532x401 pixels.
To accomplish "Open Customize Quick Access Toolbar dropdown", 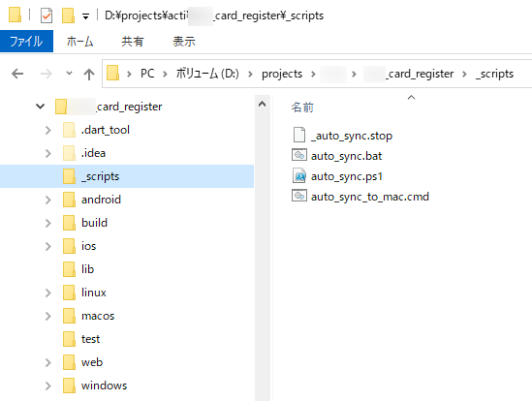I will tap(86, 15).
